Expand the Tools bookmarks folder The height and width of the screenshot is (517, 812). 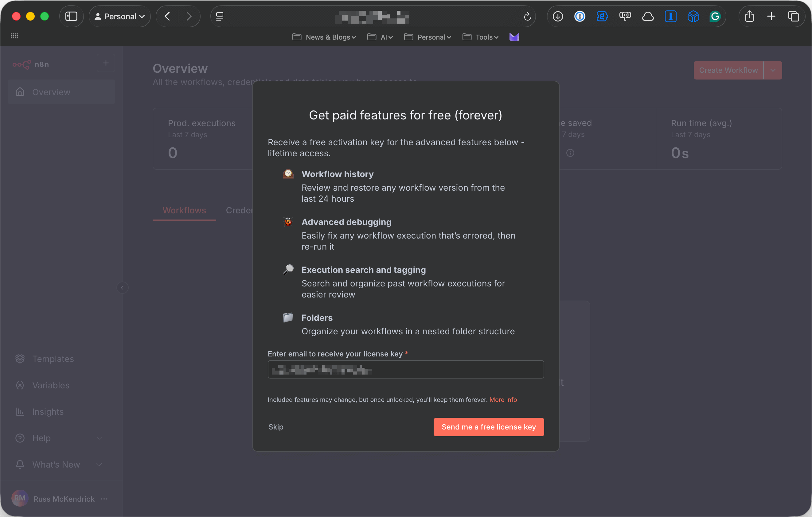481,37
